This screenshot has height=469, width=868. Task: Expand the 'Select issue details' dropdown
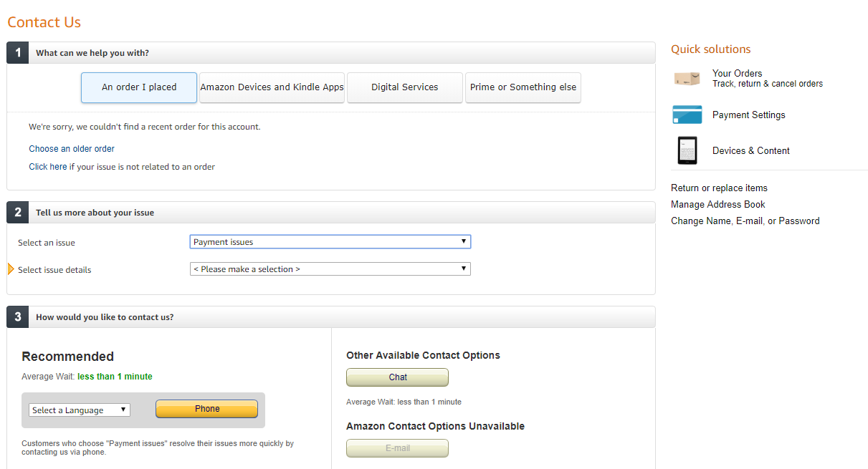[330, 269]
